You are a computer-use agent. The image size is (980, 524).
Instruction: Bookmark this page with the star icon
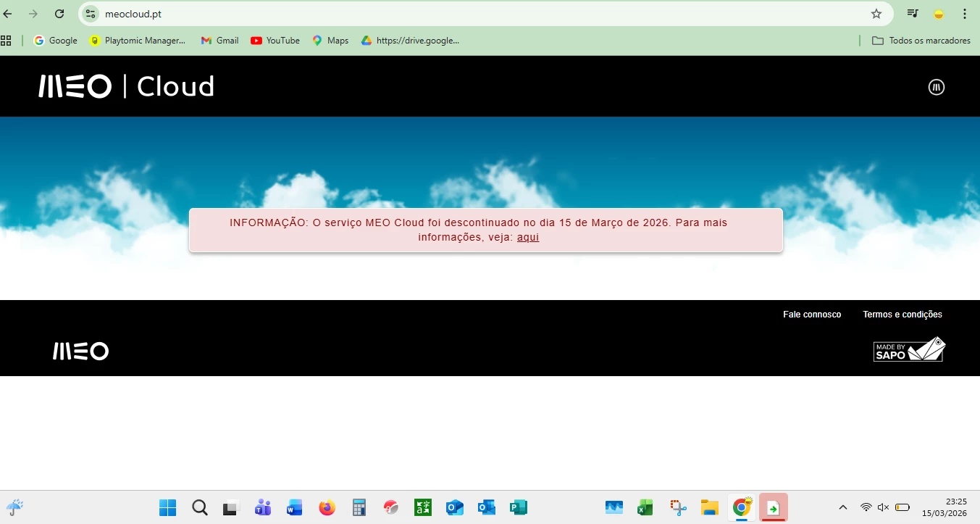[876, 14]
